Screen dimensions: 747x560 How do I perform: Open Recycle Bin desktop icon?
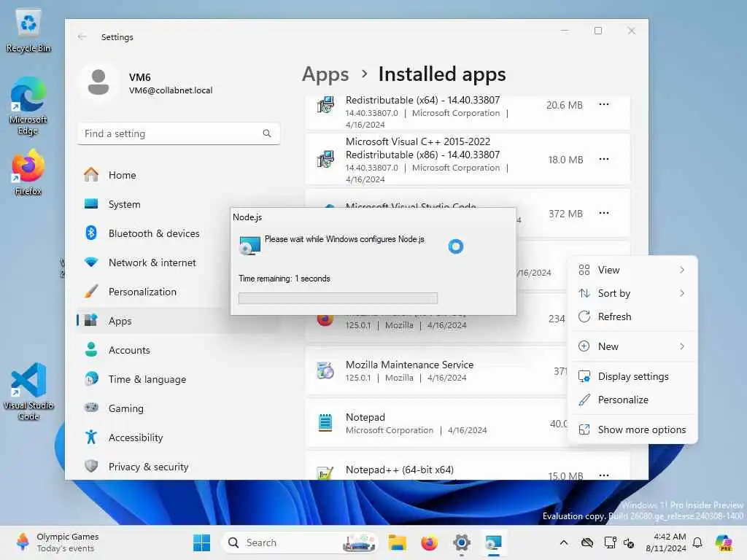[x=28, y=31]
